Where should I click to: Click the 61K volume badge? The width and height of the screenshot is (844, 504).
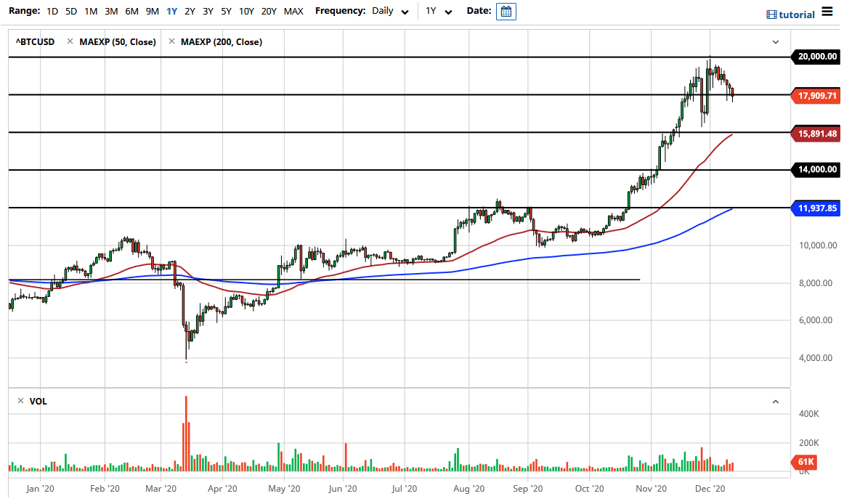pyautogui.click(x=803, y=462)
